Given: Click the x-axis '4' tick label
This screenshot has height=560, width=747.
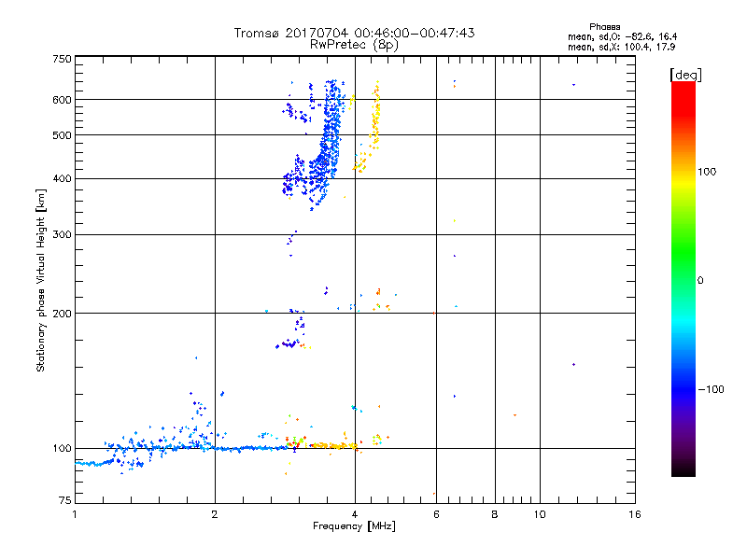Looking at the screenshot, I should (355, 514).
